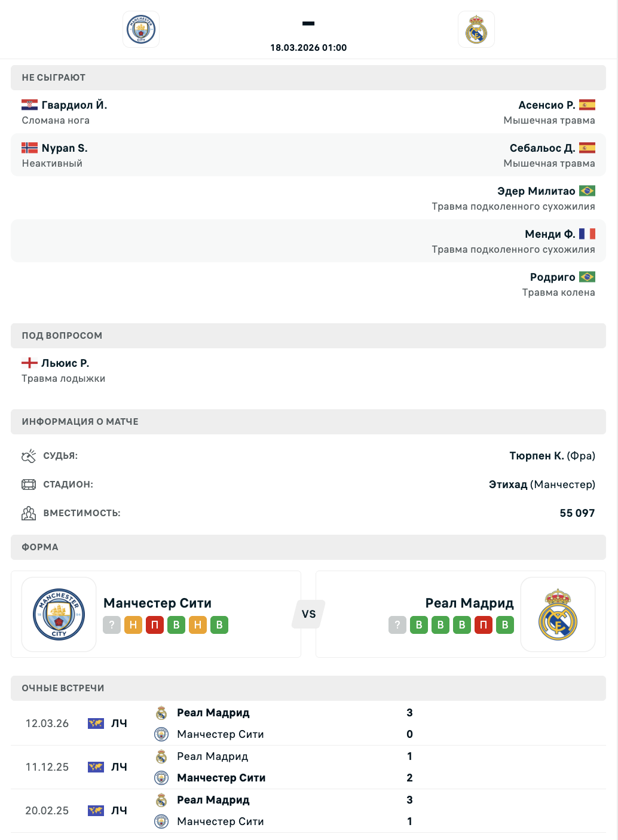Viewport: 618px width, 840px height.
Task: Click Manchester City's grey question mark form badge
Action: (112, 625)
